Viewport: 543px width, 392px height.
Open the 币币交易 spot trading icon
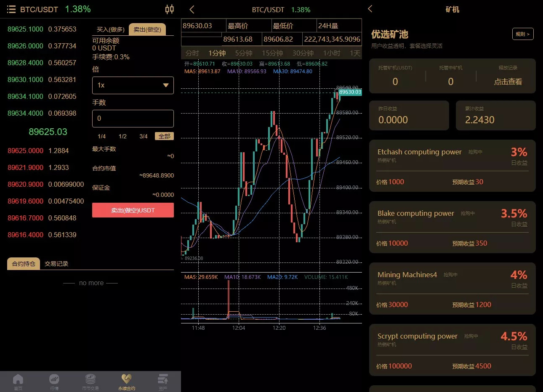click(x=90, y=381)
